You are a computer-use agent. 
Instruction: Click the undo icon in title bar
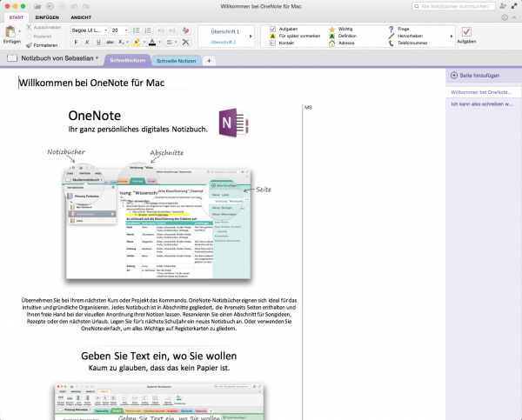(x=74, y=6)
